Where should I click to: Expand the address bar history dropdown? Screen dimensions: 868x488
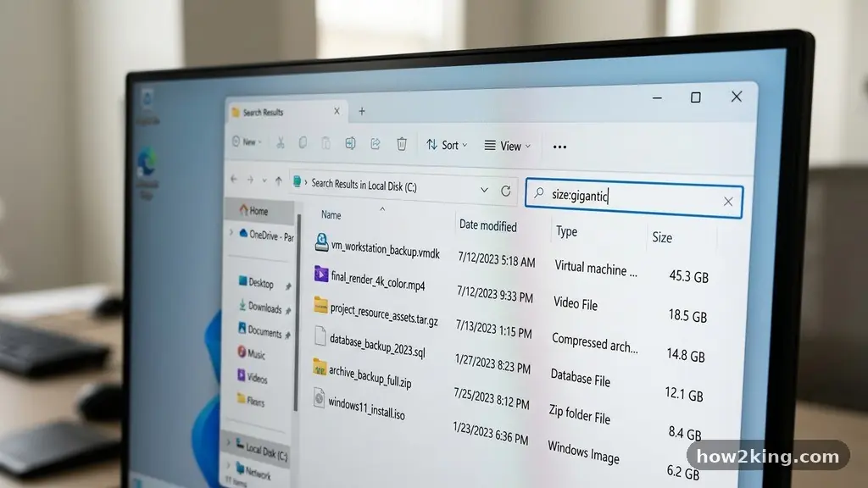point(484,190)
